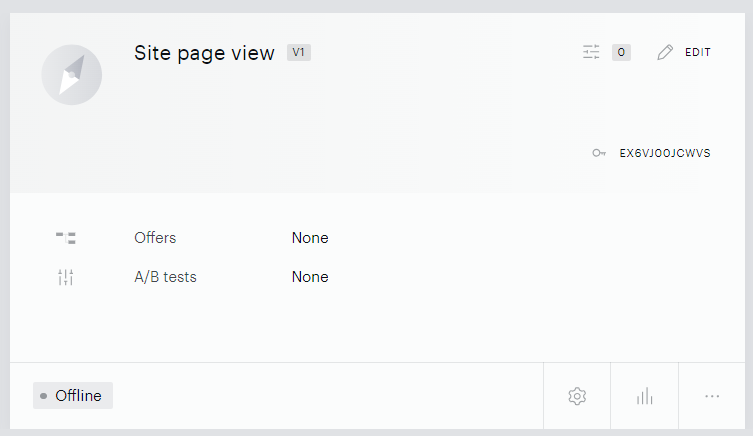Click the V1 version badge
The width and height of the screenshot is (753, 436).
[299, 52]
